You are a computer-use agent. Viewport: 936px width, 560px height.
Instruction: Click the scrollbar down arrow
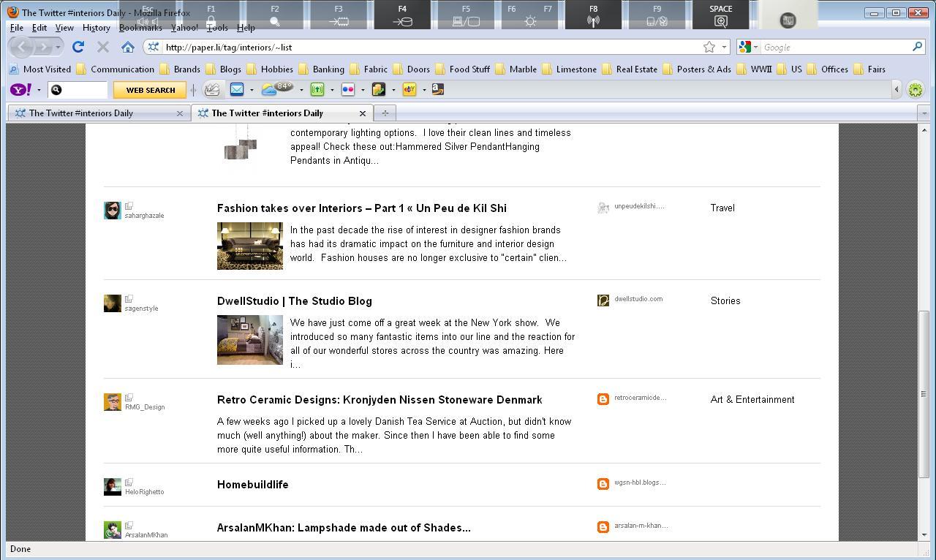coord(924,536)
